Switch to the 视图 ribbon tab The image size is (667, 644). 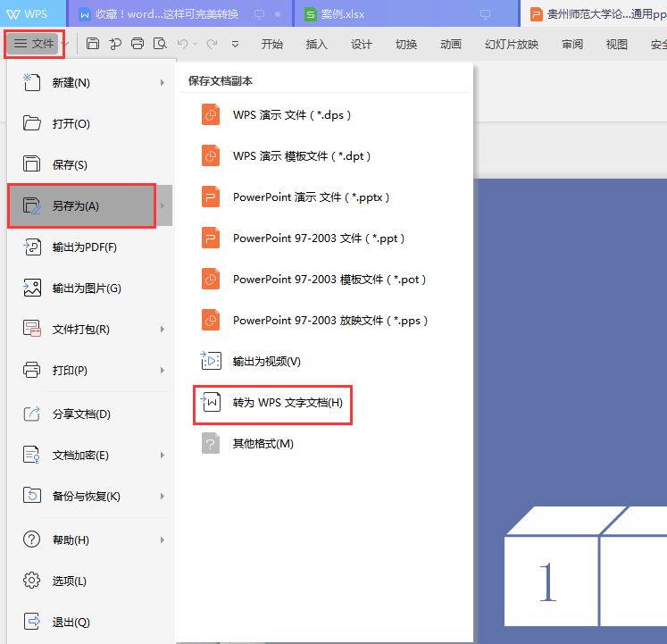(x=616, y=45)
